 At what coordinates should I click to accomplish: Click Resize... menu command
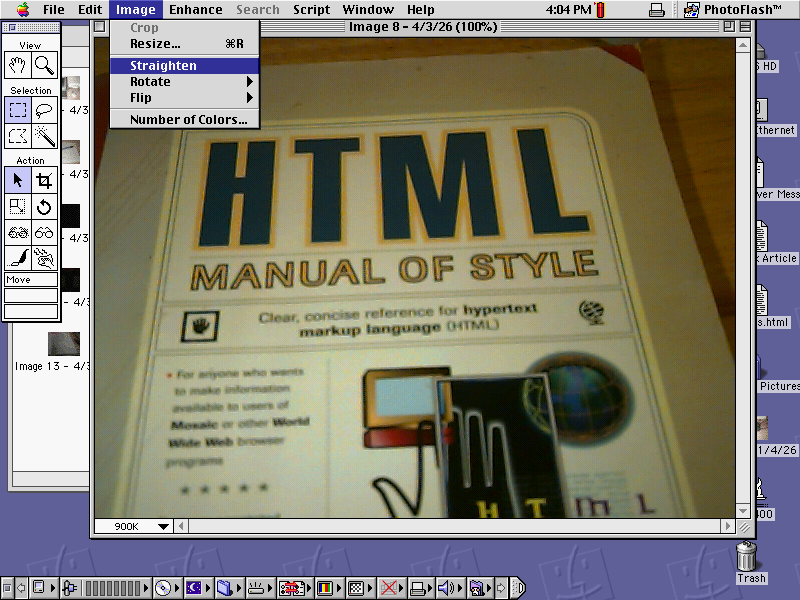point(155,44)
